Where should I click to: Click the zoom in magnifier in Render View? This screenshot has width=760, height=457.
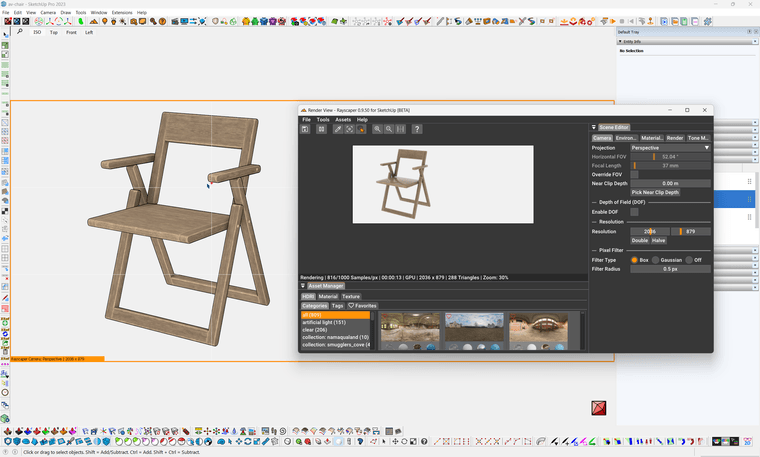pyautogui.click(x=377, y=129)
